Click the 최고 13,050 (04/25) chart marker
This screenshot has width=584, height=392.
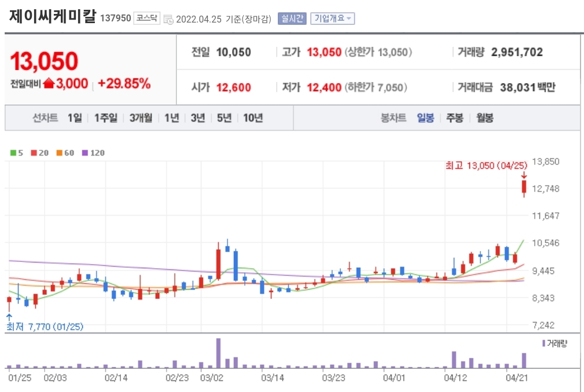click(x=486, y=165)
